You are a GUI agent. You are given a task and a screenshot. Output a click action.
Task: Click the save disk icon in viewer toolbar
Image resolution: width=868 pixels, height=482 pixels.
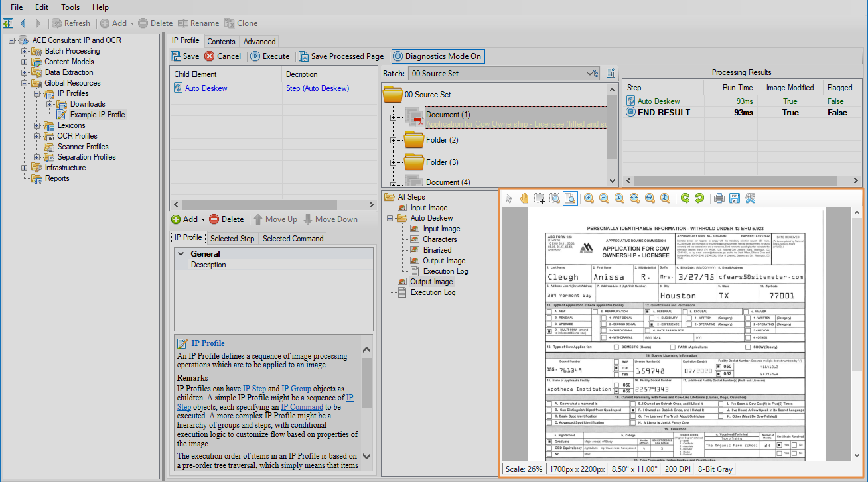tap(734, 198)
